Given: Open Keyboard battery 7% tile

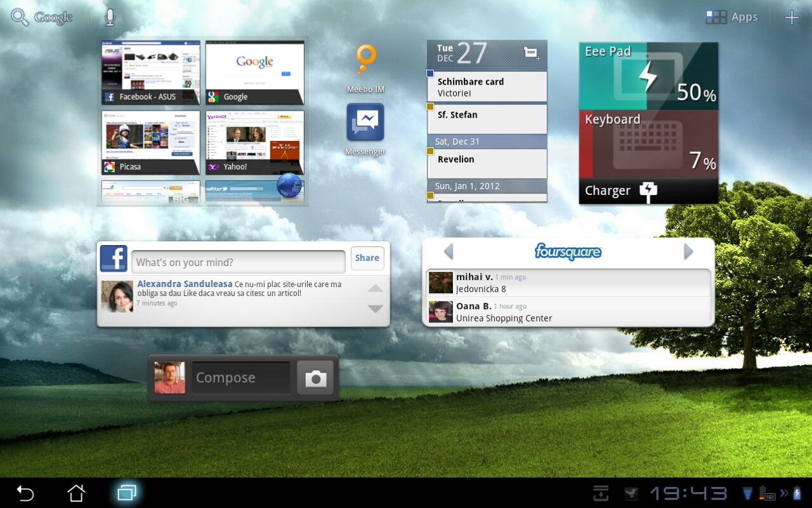Looking at the screenshot, I should (x=648, y=144).
